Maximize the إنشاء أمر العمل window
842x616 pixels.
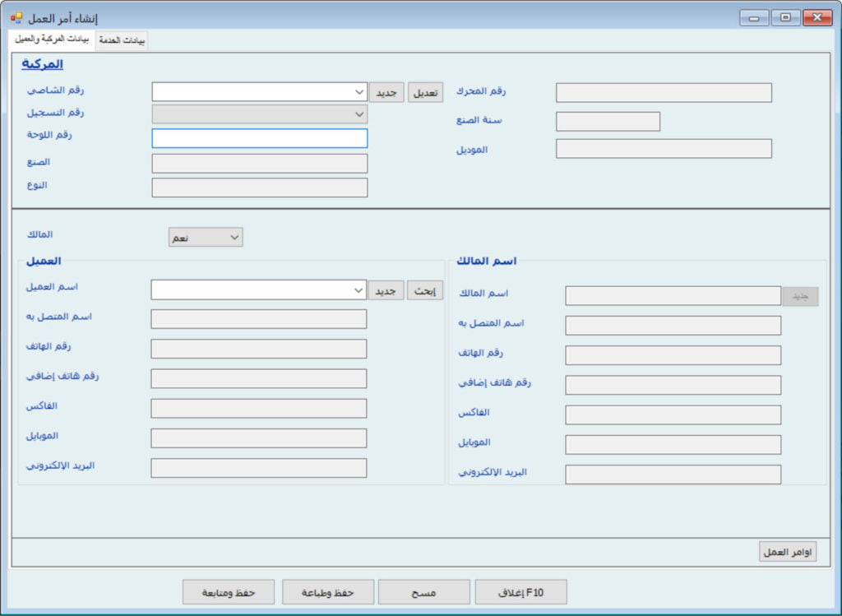click(x=785, y=17)
